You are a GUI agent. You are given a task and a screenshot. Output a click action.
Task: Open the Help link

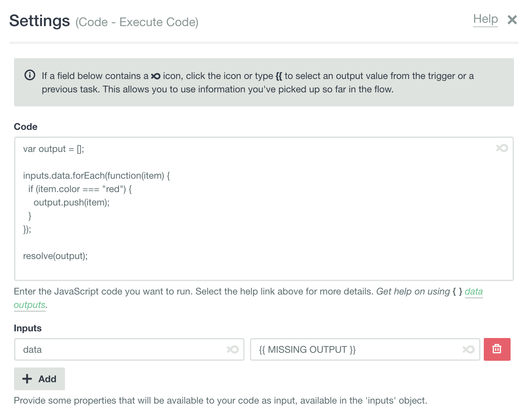click(x=485, y=19)
